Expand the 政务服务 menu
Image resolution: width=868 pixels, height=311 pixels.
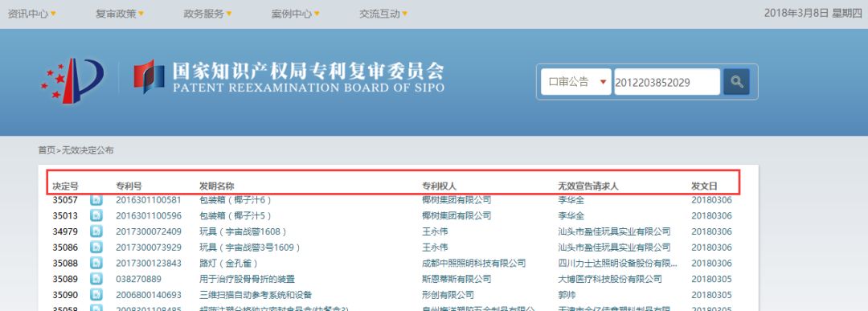(207, 14)
